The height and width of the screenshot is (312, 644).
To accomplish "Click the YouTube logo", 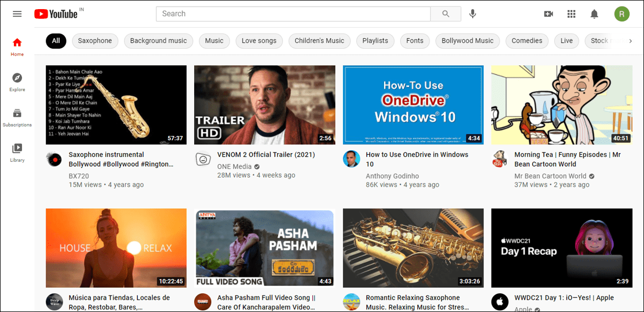I will 56,14.
